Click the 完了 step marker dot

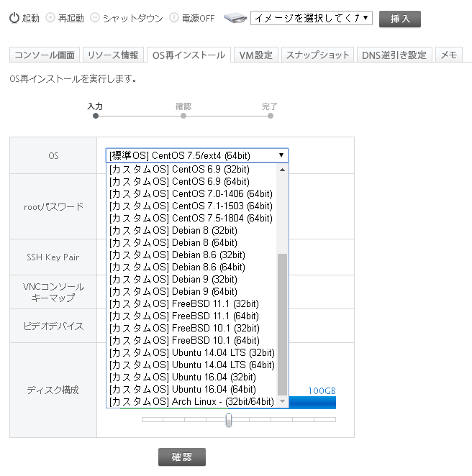pyautogui.click(x=271, y=116)
